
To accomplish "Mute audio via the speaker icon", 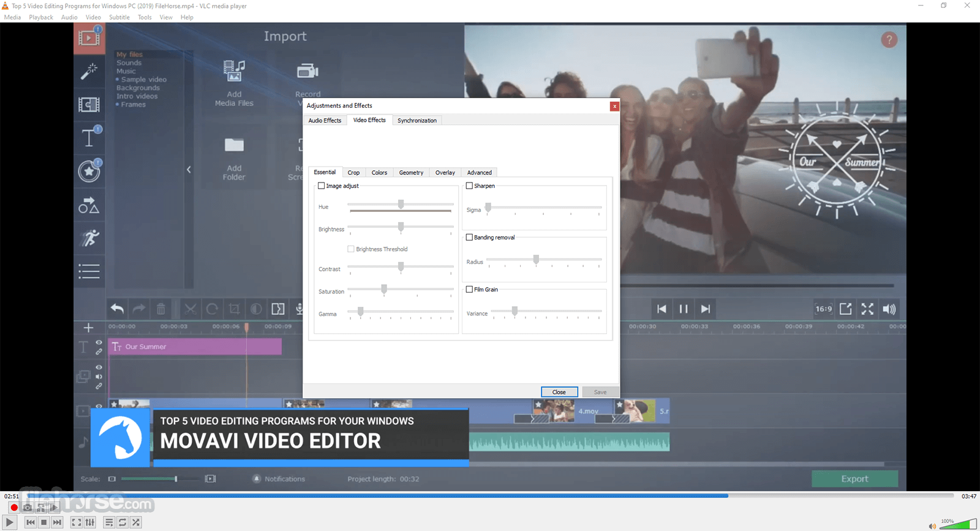I will [x=932, y=526].
